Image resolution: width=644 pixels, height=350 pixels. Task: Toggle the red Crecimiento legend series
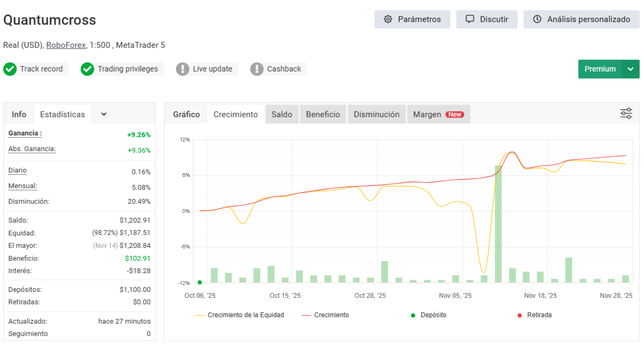[x=325, y=315]
